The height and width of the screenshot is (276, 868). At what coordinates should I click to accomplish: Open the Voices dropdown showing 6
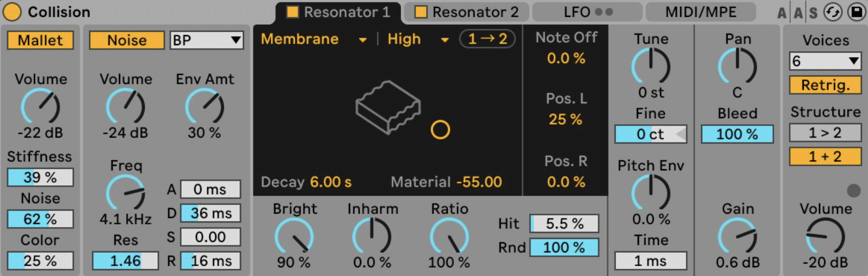coord(825,61)
